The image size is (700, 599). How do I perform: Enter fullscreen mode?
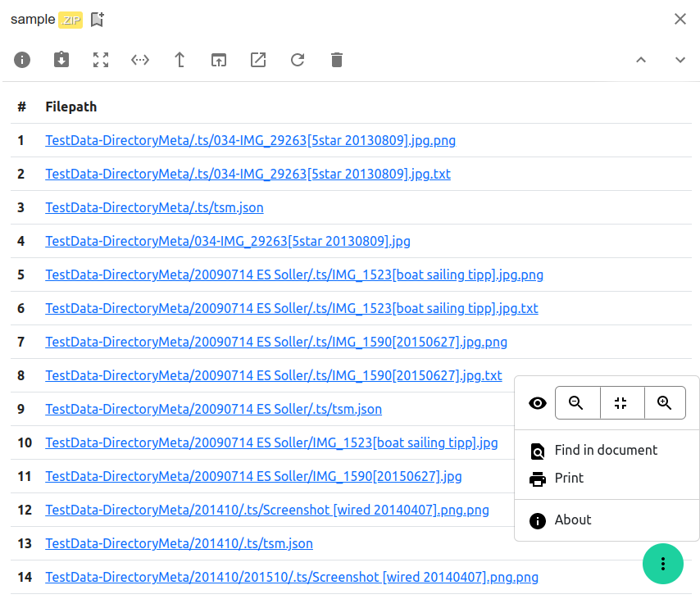coord(100,60)
